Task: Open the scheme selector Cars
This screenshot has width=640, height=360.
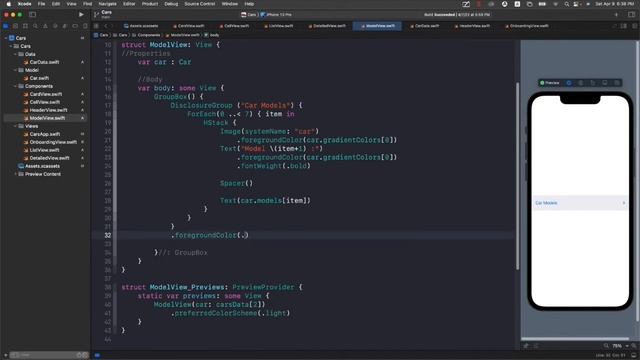Action: 249,15
